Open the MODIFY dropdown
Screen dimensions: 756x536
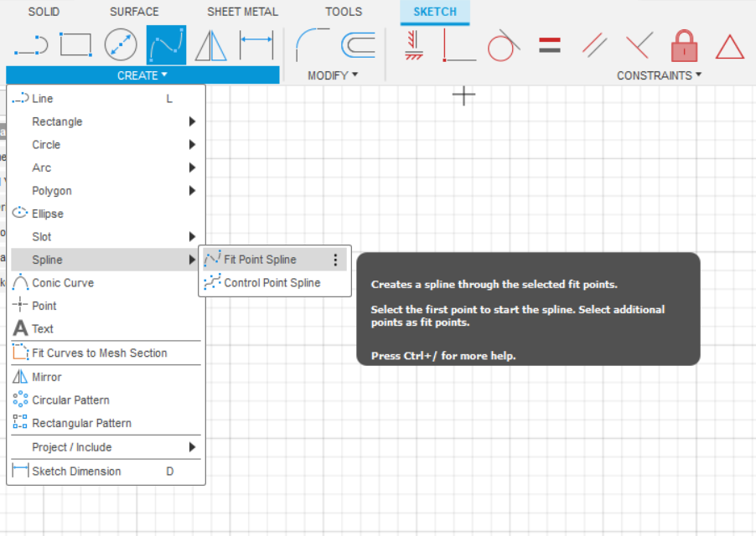[333, 75]
